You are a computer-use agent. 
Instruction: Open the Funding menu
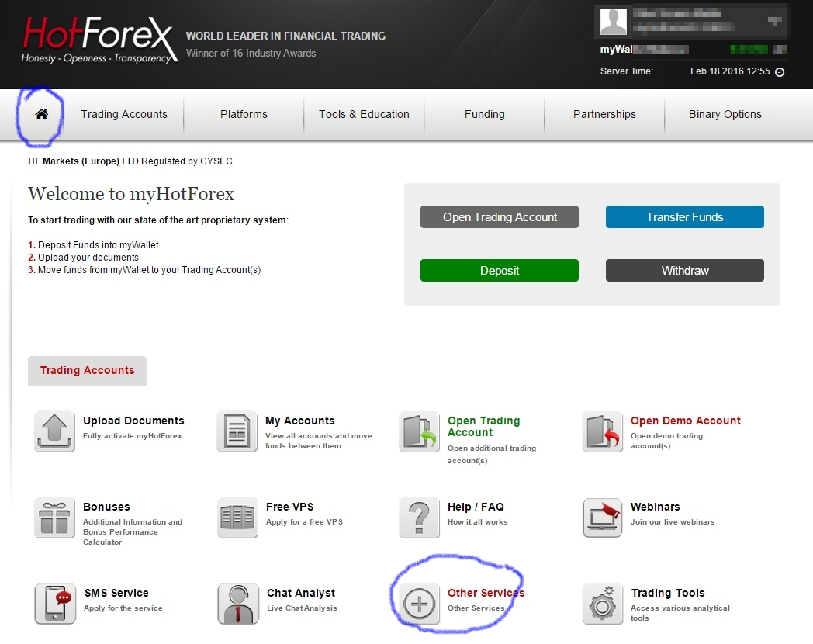(x=484, y=114)
